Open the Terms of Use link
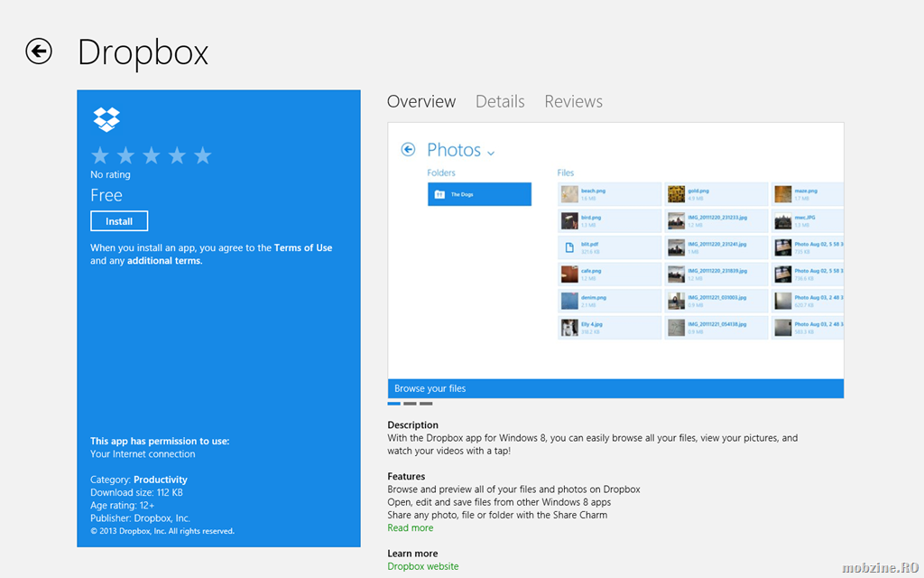Image resolution: width=924 pixels, height=578 pixels. (x=303, y=247)
